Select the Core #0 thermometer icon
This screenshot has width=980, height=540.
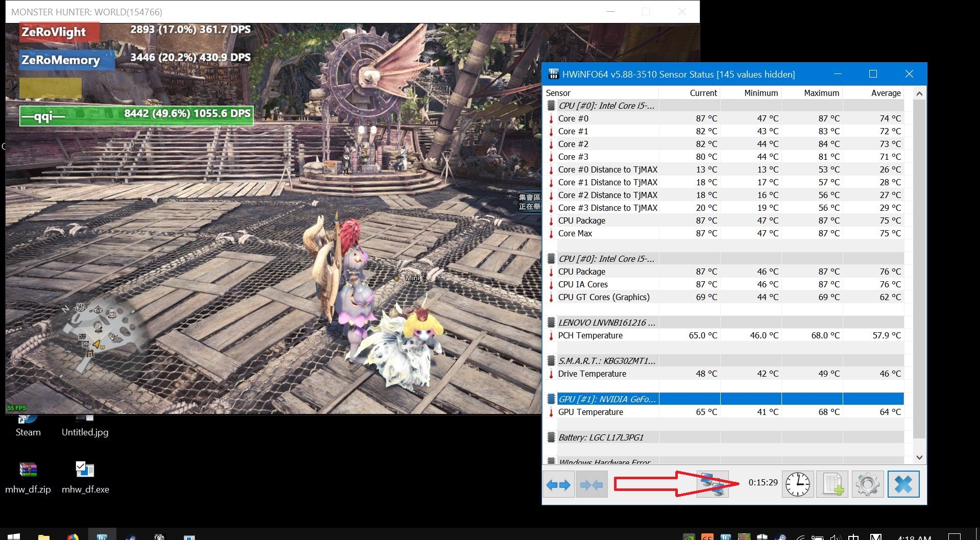pyautogui.click(x=551, y=118)
